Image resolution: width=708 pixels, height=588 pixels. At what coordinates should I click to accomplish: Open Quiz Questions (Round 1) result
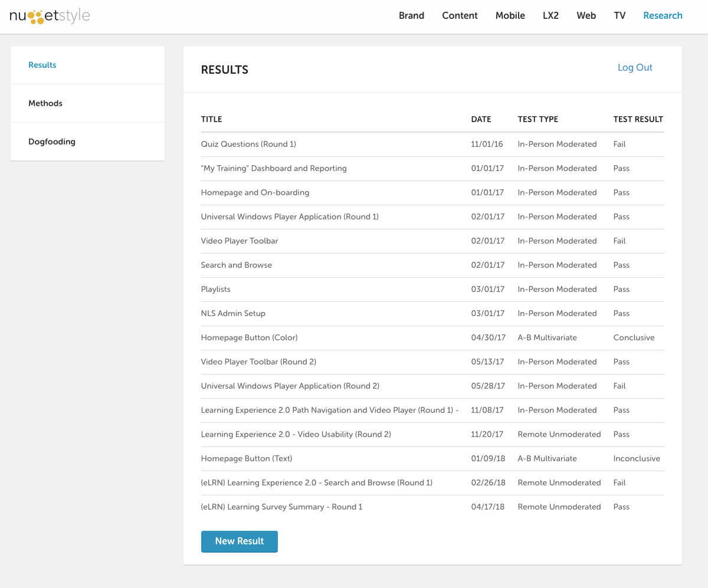click(x=248, y=144)
